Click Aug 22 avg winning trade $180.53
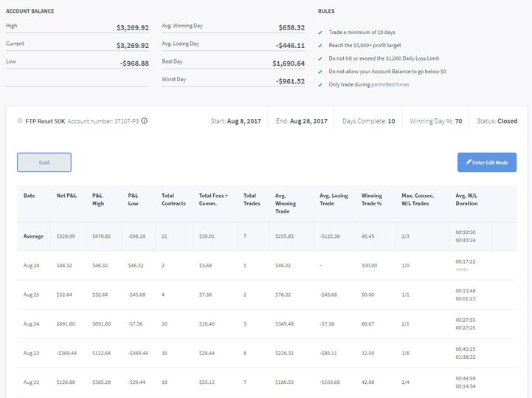Image resolution: width=532 pixels, height=398 pixels. tap(284, 382)
